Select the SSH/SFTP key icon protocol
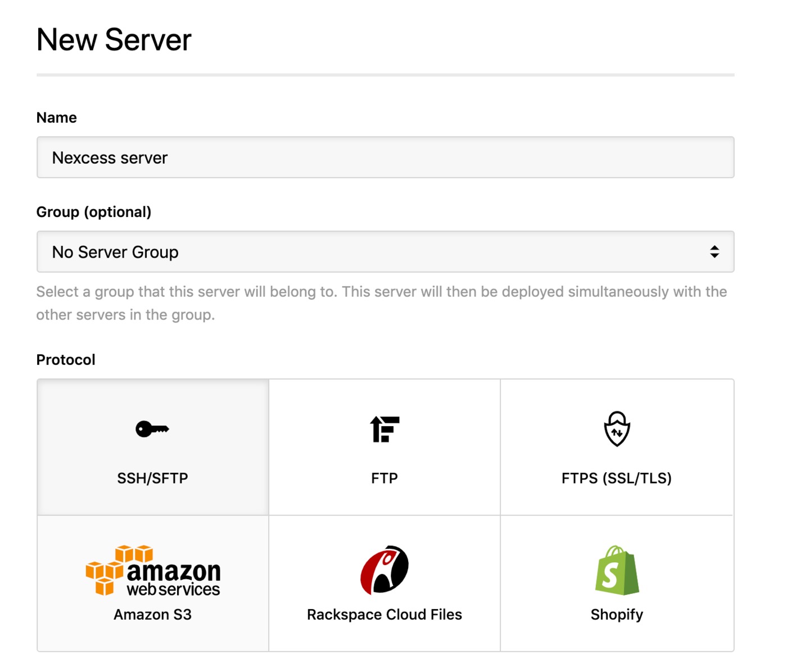787x672 pixels. click(152, 429)
